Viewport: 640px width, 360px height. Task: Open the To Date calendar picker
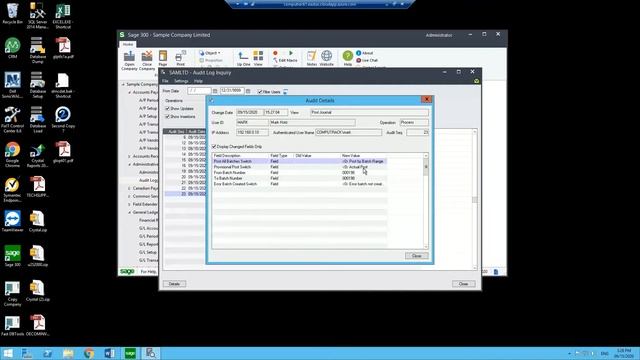248,91
